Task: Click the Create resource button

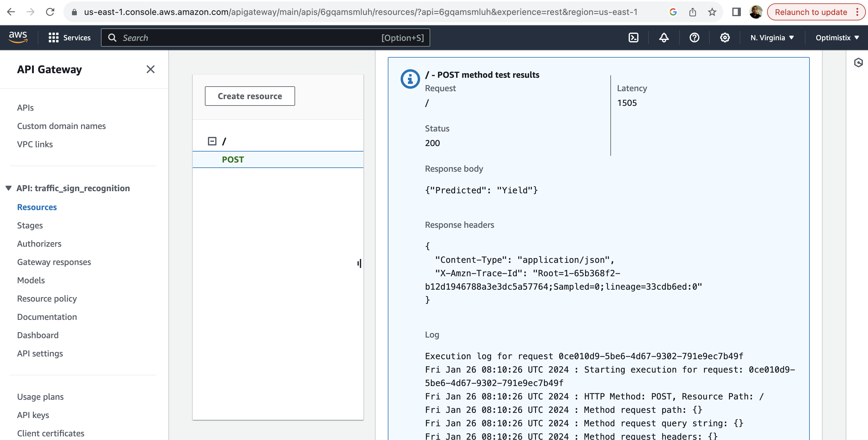Action: [x=250, y=96]
